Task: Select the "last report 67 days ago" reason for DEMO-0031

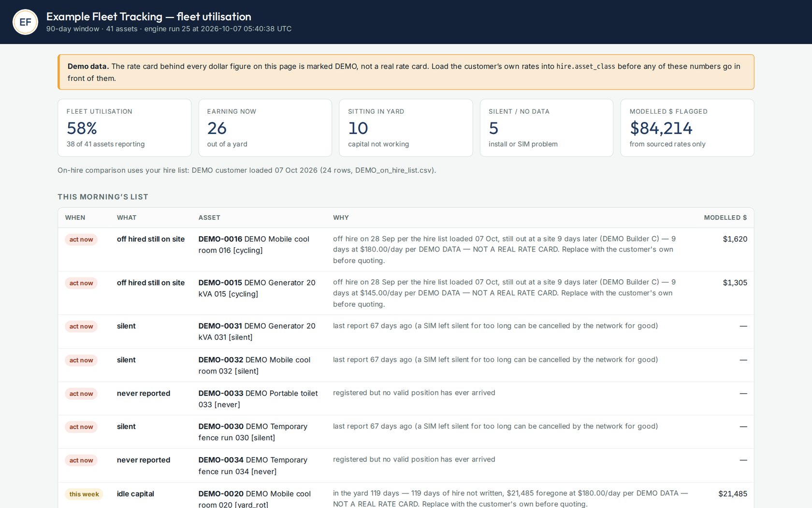Action: [495, 326]
